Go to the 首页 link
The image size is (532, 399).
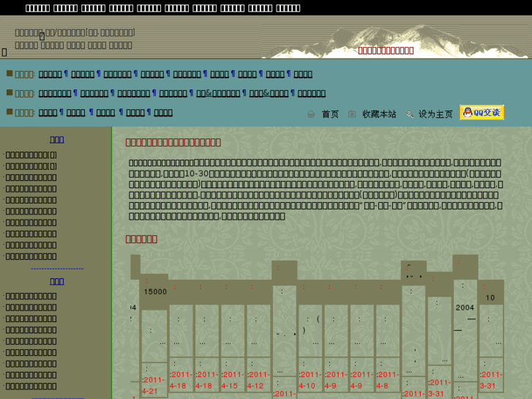coord(330,114)
